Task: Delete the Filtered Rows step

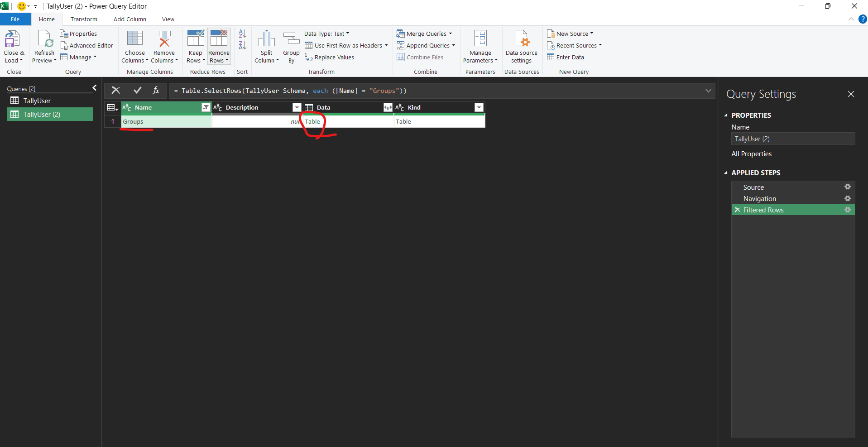Action: pos(737,210)
